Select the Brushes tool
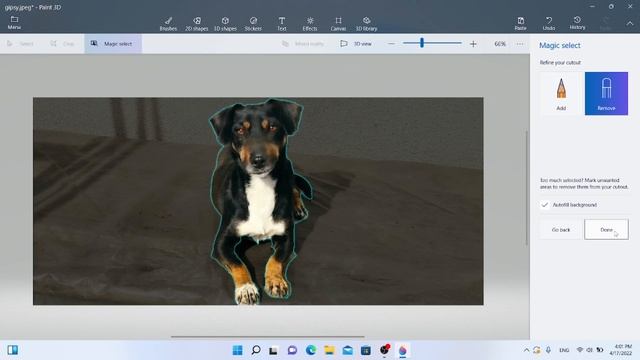 (168, 24)
